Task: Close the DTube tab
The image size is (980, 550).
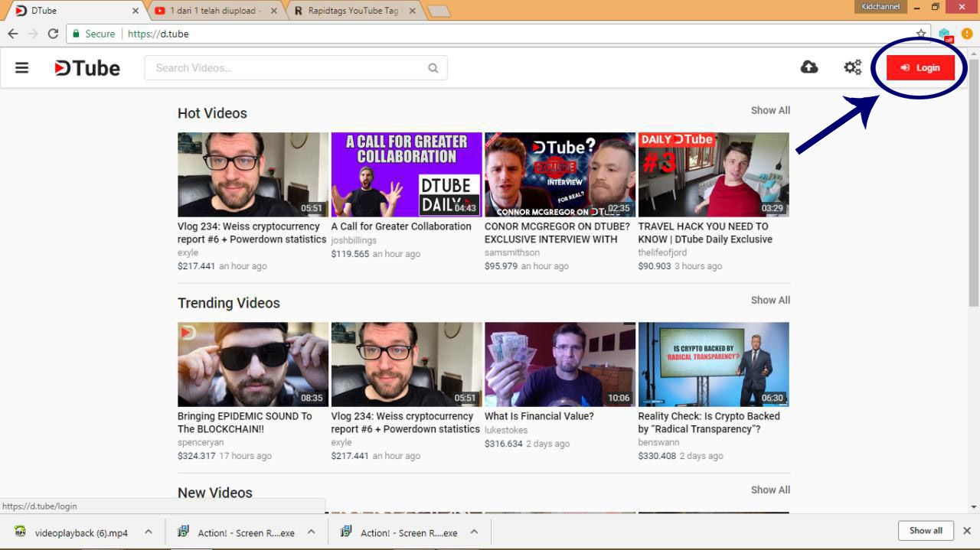Action: (136, 11)
